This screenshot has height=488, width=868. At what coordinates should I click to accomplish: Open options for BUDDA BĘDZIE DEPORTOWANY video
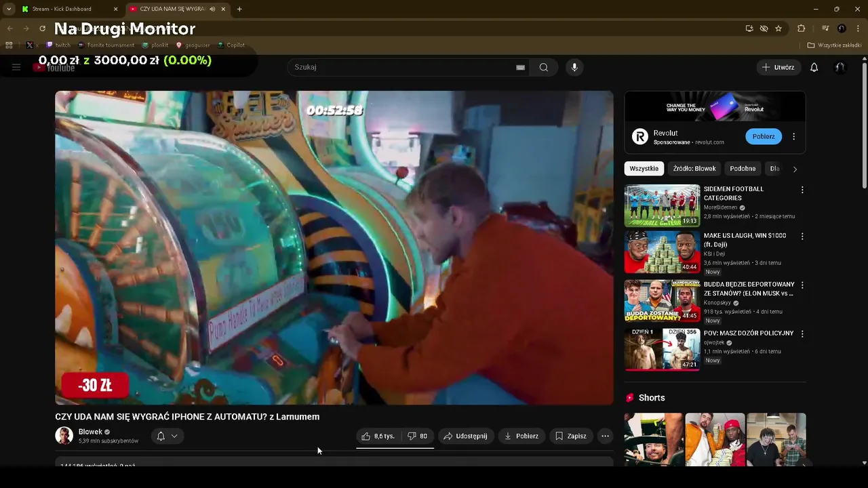pyautogui.click(x=802, y=285)
